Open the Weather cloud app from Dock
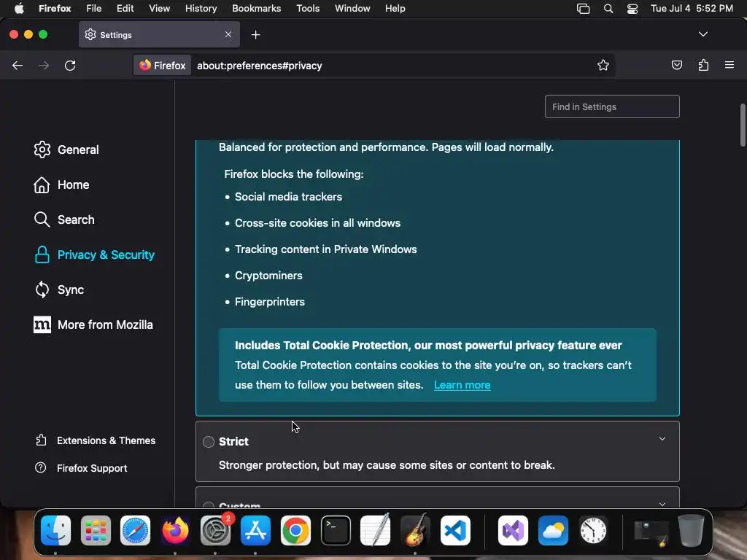Viewport: 747px width, 560px height. tap(553, 530)
